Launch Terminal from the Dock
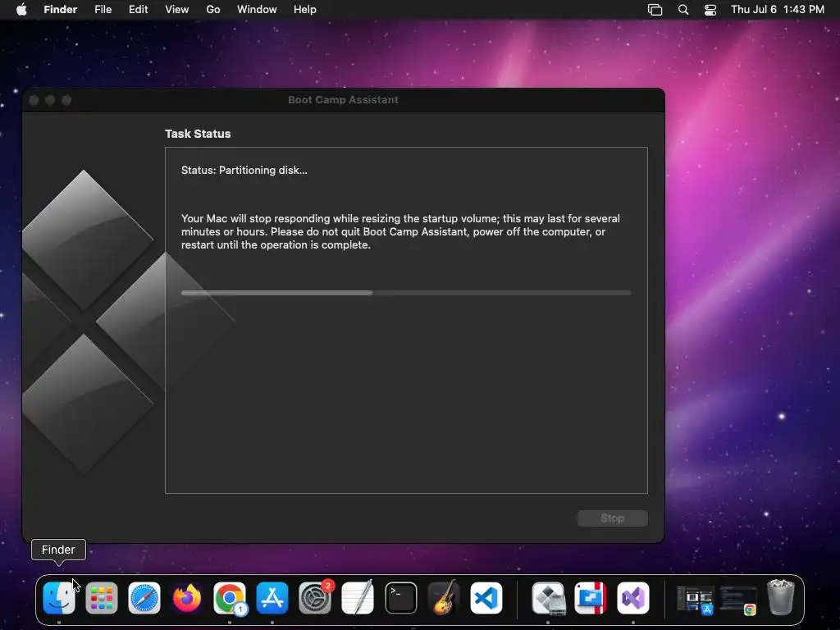840x630 pixels. click(x=400, y=598)
